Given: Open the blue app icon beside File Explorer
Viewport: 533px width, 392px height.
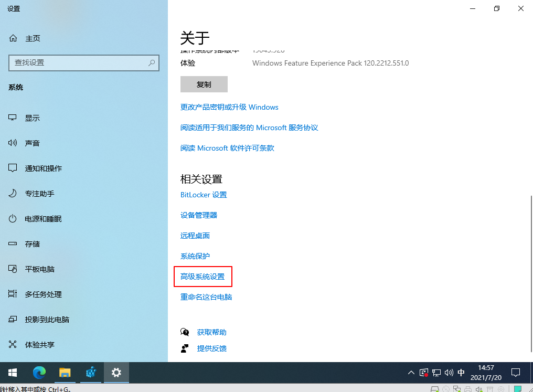Looking at the screenshot, I should 90,373.
